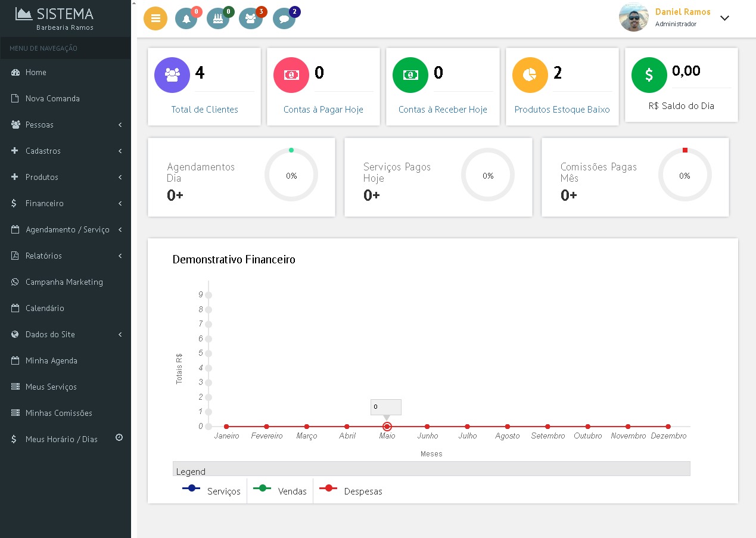Open the bell notifications icon
The width and height of the screenshot is (756, 538).
tap(186, 18)
